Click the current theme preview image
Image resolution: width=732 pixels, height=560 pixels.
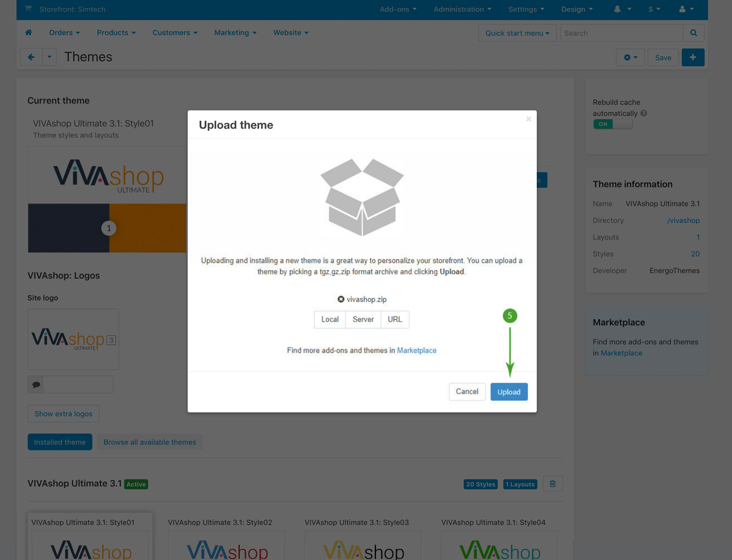click(x=107, y=200)
